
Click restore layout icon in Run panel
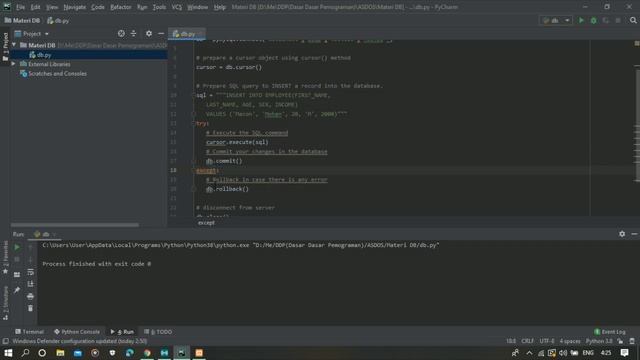pos(17,275)
